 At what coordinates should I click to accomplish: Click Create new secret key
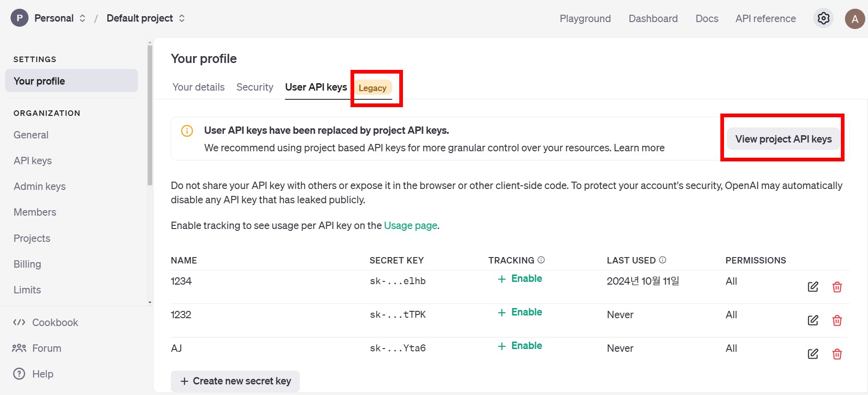point(235,381)
